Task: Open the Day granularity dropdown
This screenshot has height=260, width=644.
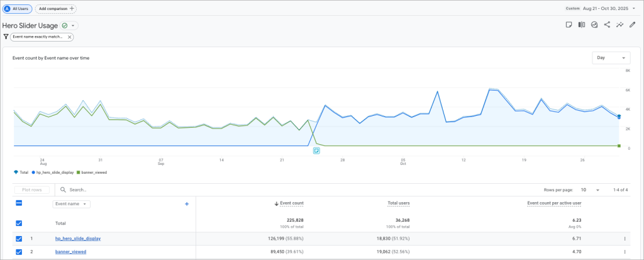Action: click(611, 58)
